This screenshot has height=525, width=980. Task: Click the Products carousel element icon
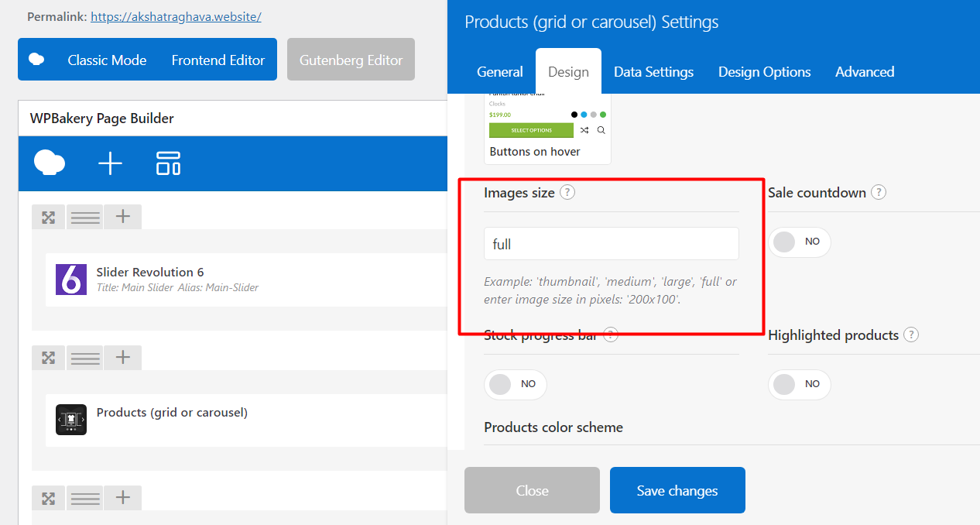pos(71,420)
